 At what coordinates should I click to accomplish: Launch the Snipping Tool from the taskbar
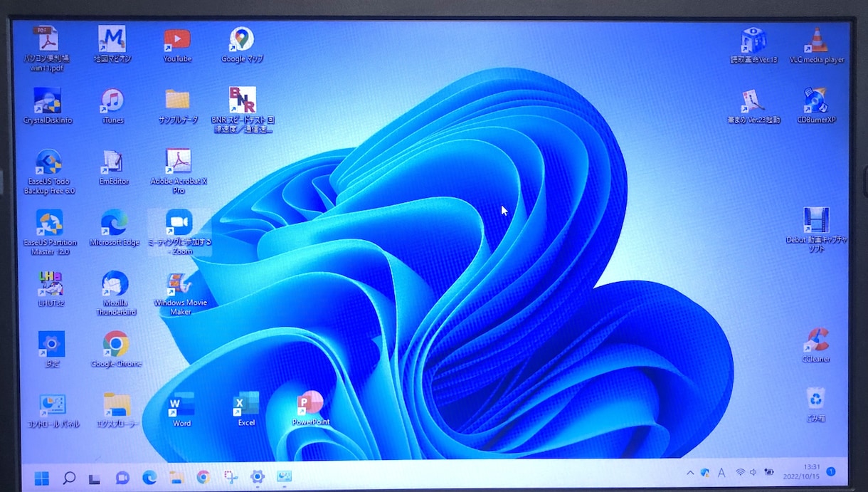pyautogui.click(x=230, y=477)
